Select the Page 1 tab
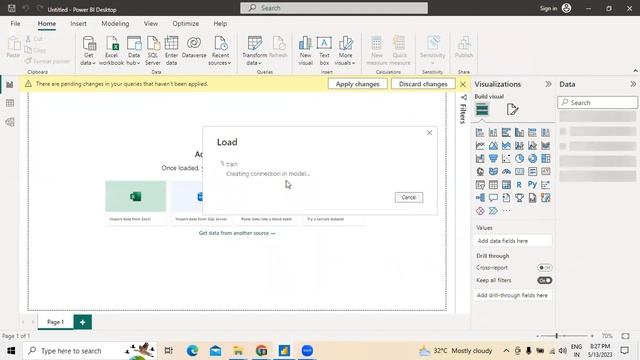This screenshot has height=360, width=640. (56, 322)
